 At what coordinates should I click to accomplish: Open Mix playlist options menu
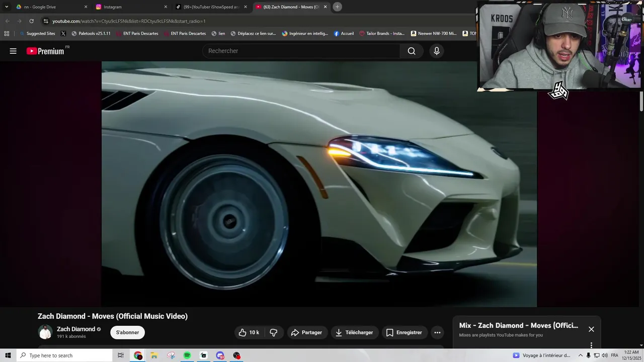point(591,345)
